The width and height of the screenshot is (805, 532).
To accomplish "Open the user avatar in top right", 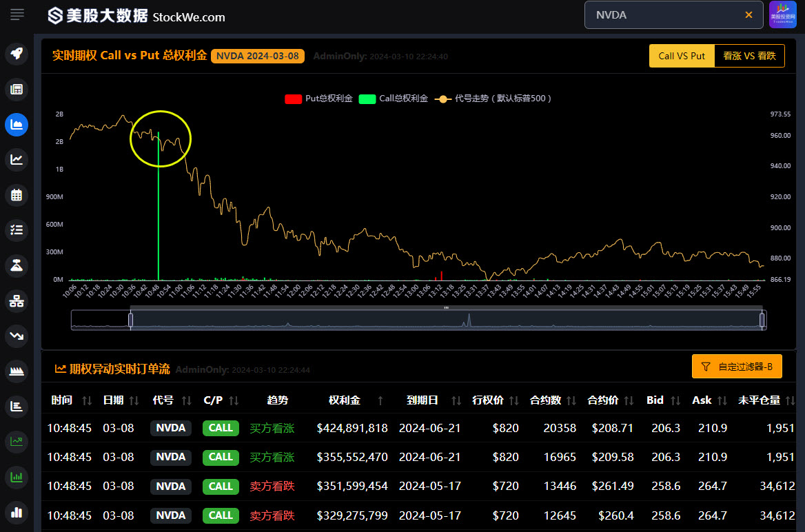I will point(783,15).
